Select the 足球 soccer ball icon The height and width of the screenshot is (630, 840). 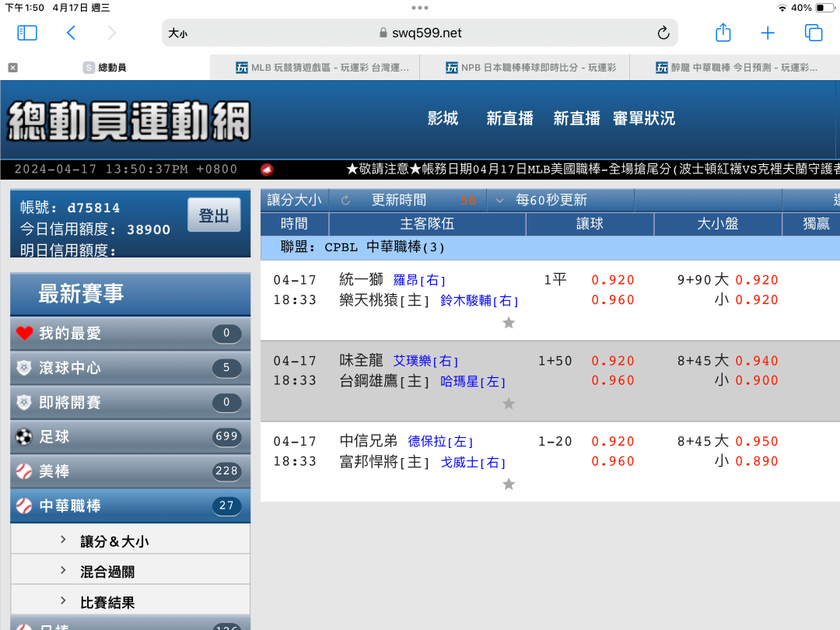23,437
